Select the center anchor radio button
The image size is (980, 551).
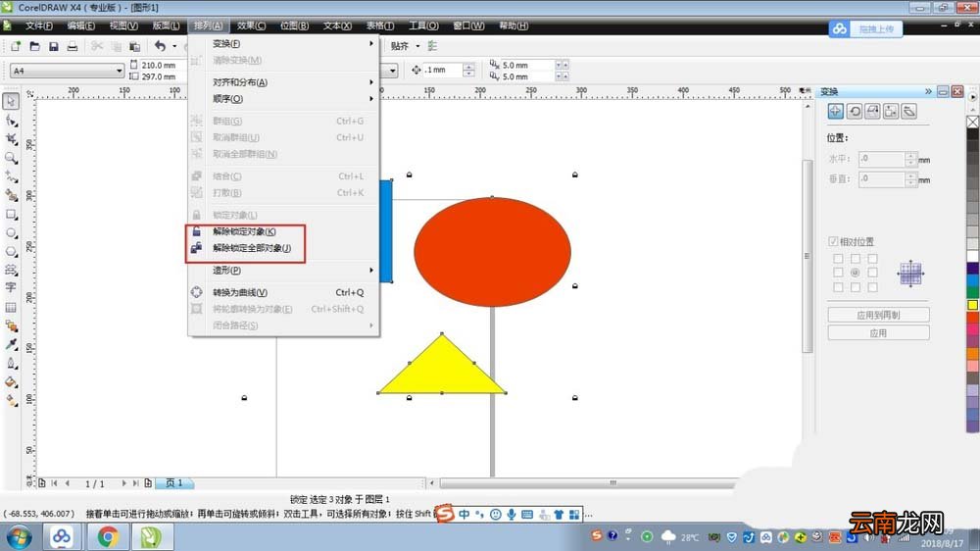click(855, 273)
